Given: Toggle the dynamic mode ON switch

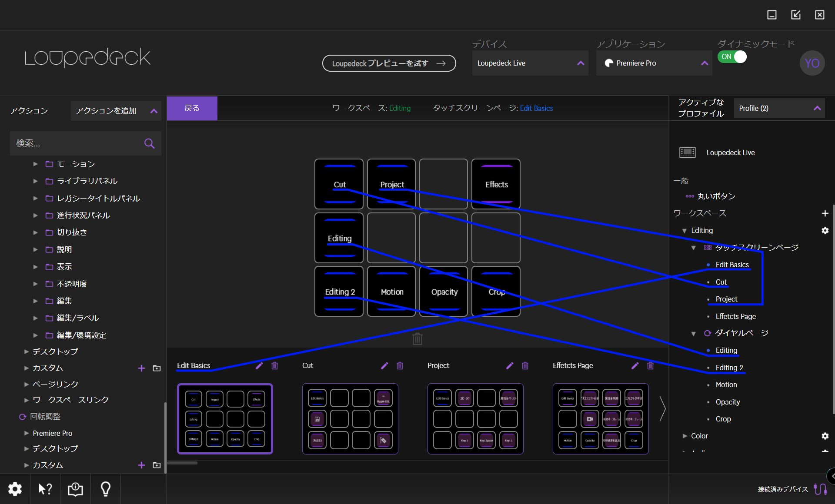Looking at the screenshot, I should click(x=732, y=57).
